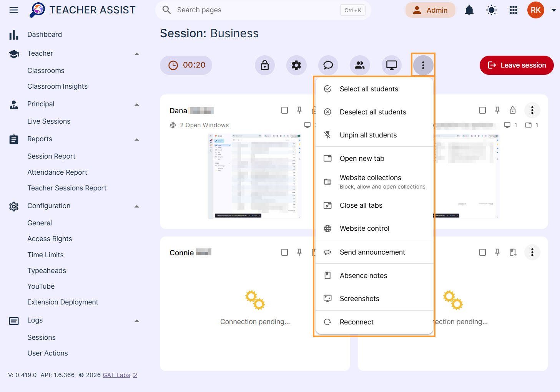Viewport: 560px width, 392px height.
Task: Open session settings gear icon
Action: pyautogui.click(x=296, y=65)
